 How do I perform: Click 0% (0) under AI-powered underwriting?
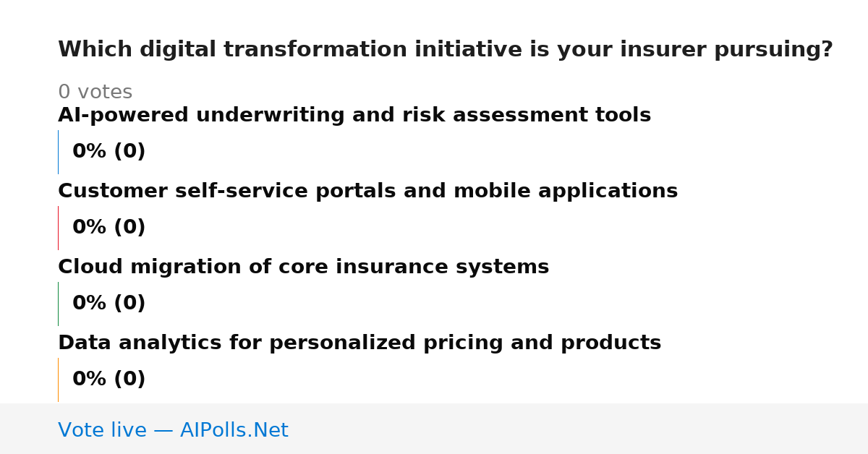109,152
